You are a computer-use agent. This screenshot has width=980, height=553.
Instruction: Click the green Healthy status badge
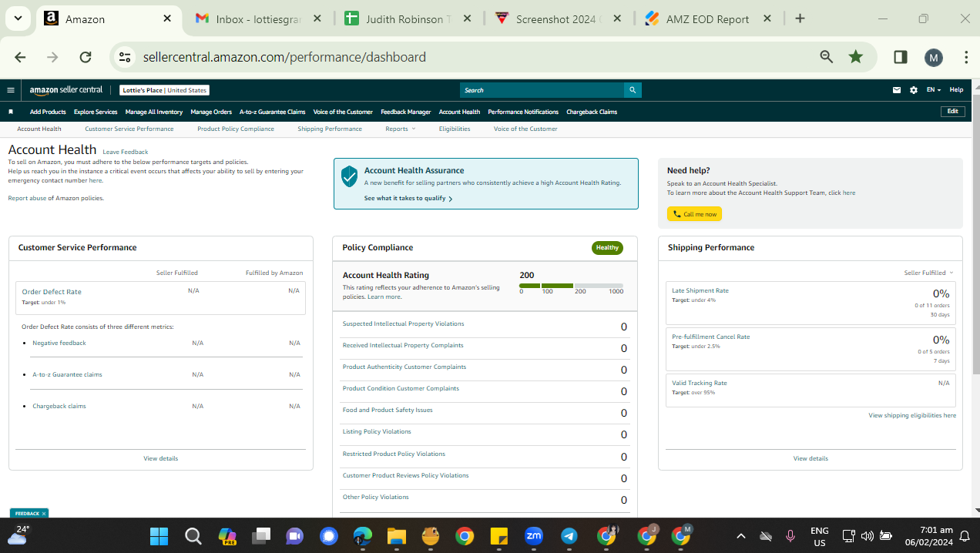point(607,247)
